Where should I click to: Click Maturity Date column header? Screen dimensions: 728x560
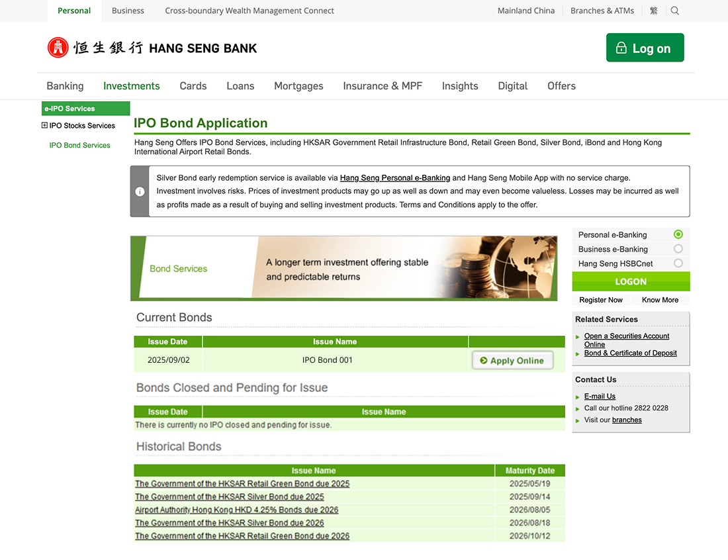coord(529,471)
